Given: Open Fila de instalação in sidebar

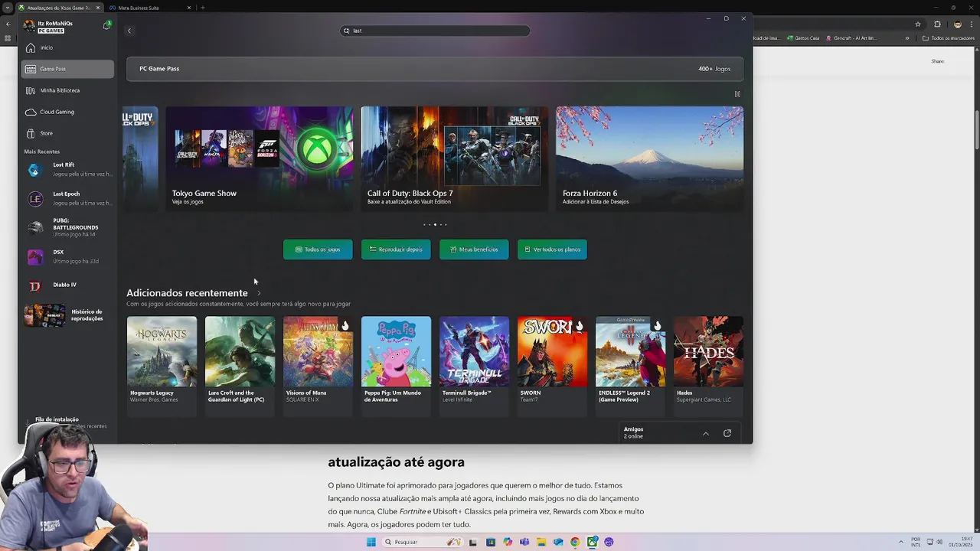Looking at the screenshot, I should click(x=67, y=422).
